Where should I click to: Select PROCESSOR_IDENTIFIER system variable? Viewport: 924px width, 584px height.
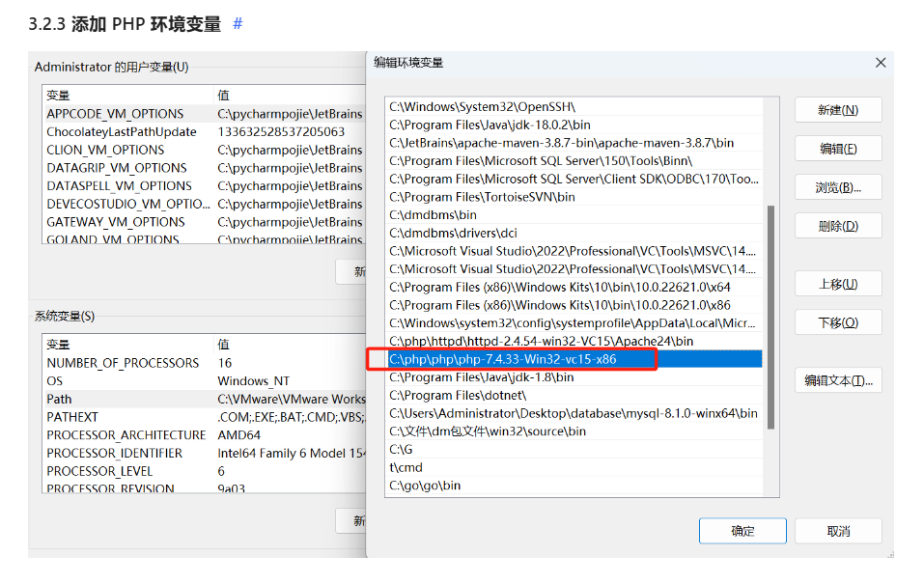204,453
